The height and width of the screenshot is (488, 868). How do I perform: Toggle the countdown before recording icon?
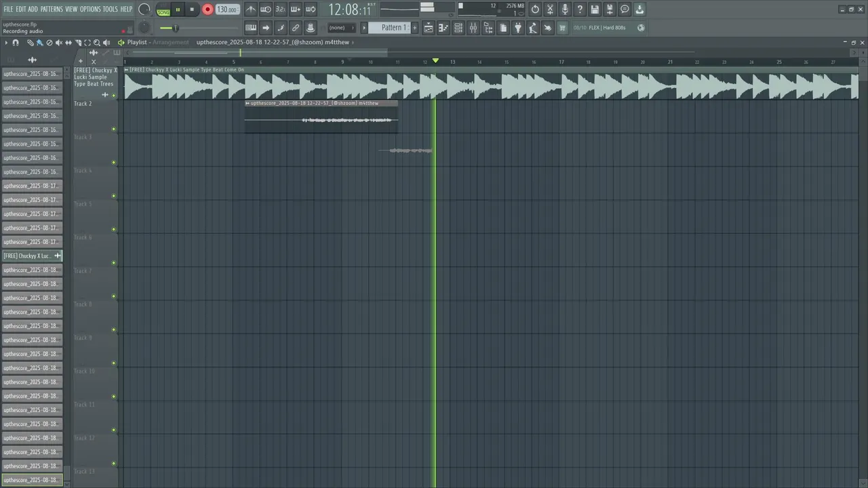click(281, 9)
